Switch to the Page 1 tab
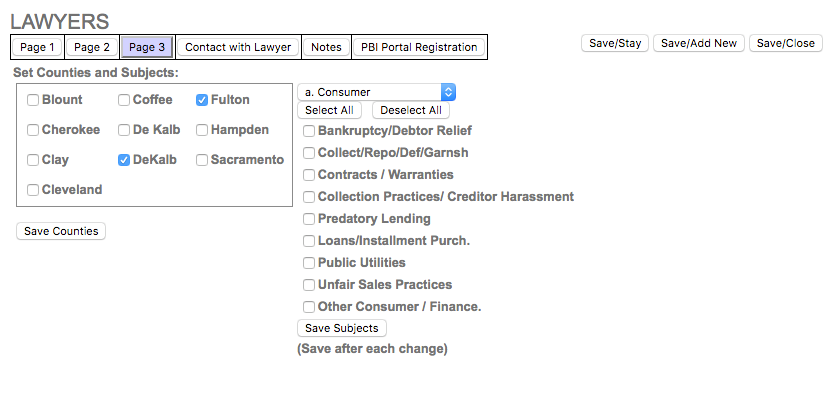839x404 pixels. pos(37,47)
